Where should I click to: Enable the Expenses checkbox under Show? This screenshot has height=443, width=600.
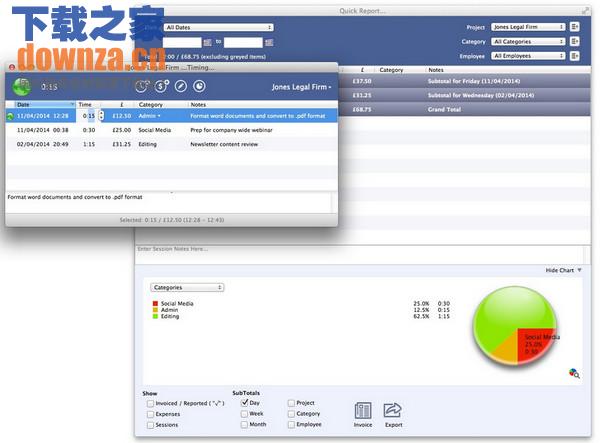(x=150, y=414)
